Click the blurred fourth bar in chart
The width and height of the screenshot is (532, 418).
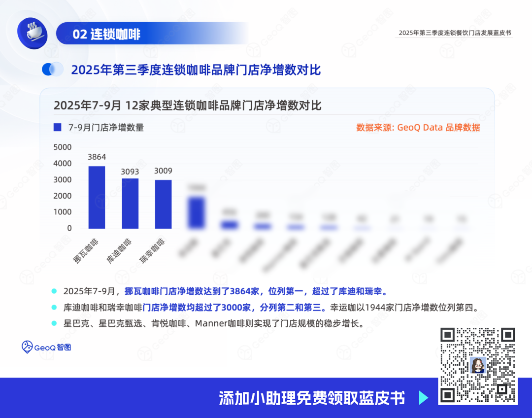(x=197, y=212)
